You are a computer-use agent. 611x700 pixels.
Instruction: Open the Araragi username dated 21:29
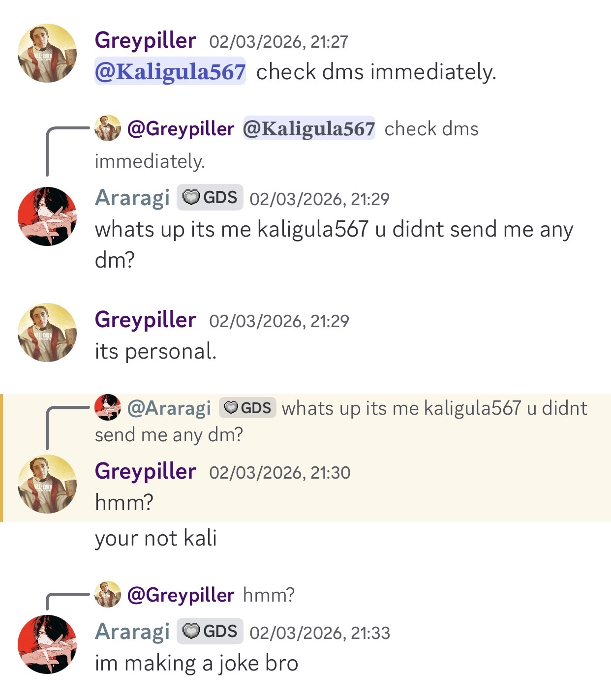click(132, 198)
